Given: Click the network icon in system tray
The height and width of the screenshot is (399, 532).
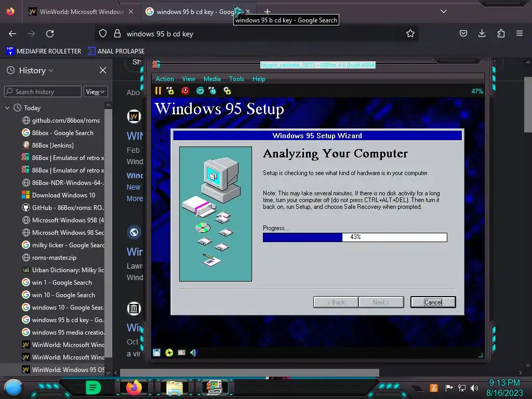Looking at the screenshot, I should pyautogui.click(x=462, y=388).
